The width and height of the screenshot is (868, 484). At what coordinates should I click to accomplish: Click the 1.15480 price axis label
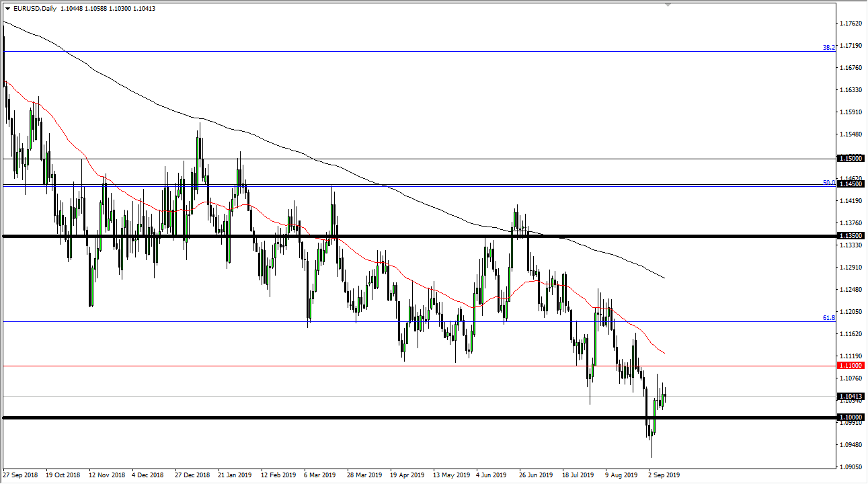coord(851,134)
